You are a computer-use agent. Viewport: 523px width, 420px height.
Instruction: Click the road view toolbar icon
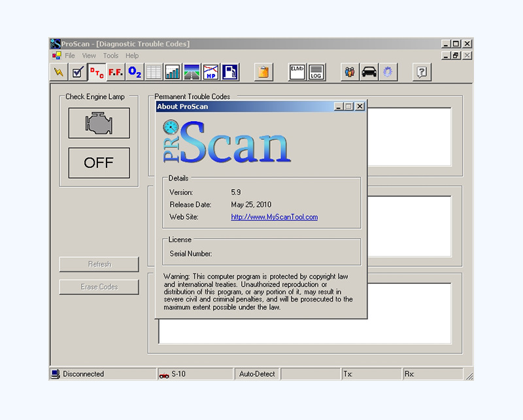[x=192, y=72]
